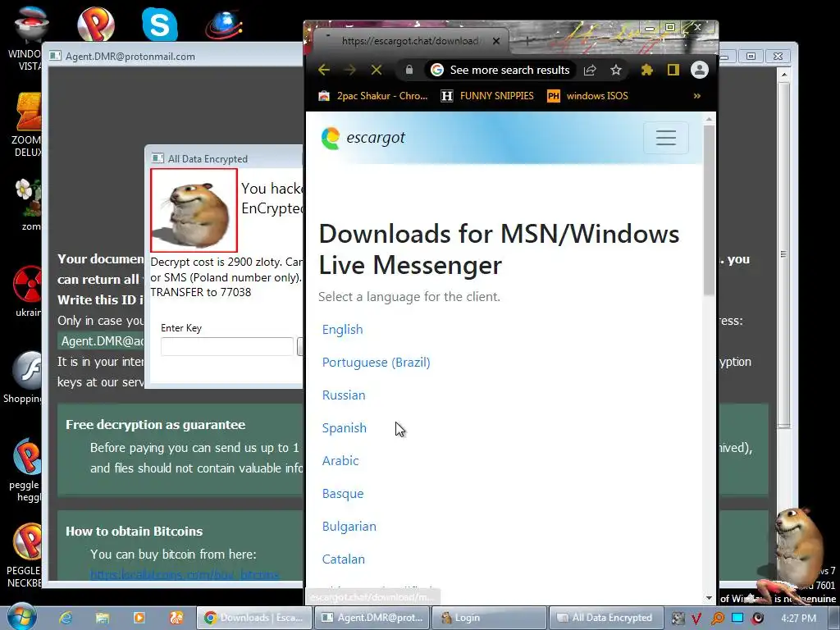840x630 pixels.
Task: Open the Skype desktop icon
Action: pyautogui.click(x=160, y=24)
